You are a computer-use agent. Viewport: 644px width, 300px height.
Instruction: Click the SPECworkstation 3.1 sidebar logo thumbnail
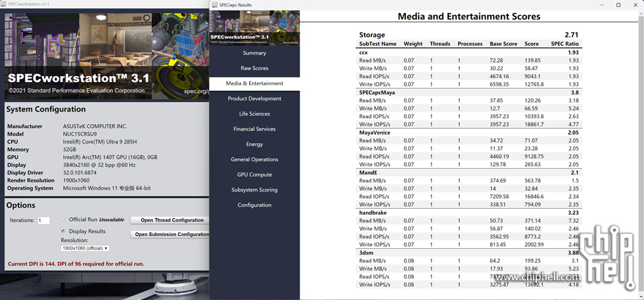click(x=254, y=28)
